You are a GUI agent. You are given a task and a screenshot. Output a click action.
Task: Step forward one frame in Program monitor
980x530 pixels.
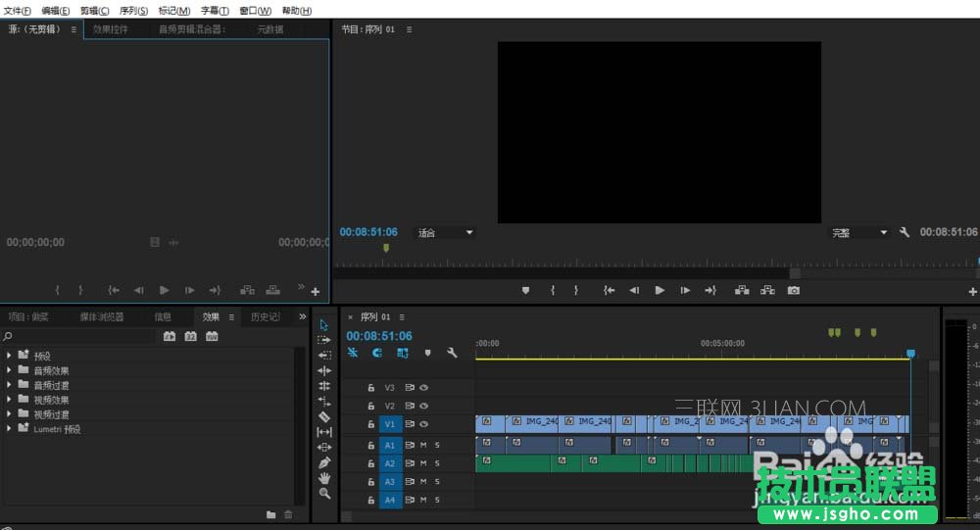(x=685, y=290)
